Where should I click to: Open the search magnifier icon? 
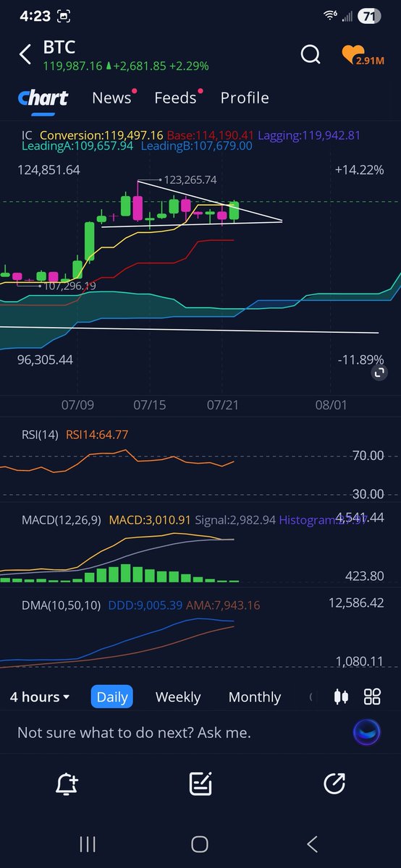coord(311,54)
